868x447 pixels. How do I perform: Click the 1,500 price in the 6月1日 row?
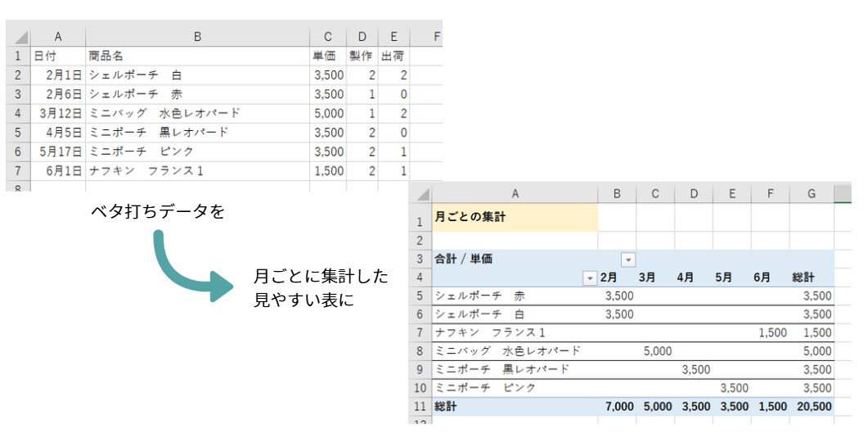(330, 170)
